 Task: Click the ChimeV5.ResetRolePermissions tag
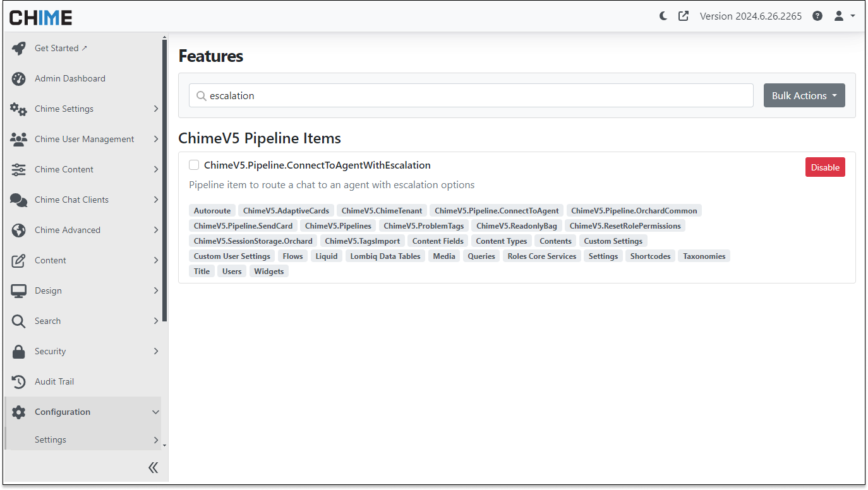[625, 225]
